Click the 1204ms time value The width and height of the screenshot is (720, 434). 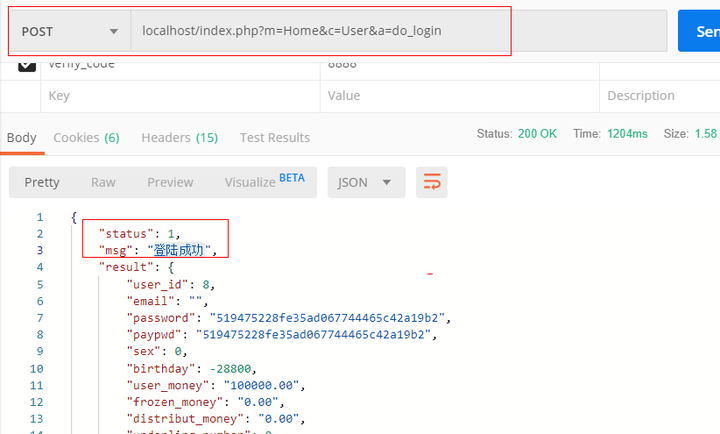pyautogui.click(x=627, y=134)
